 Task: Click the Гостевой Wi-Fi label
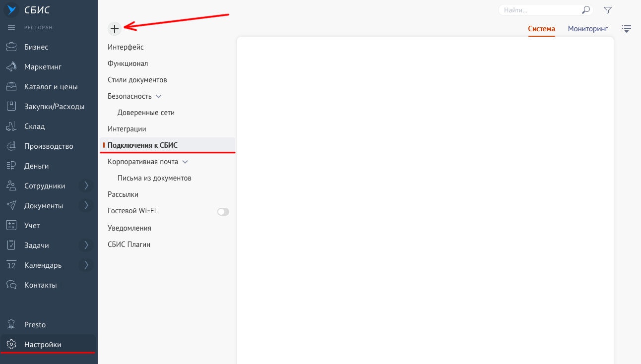(132, 211)
